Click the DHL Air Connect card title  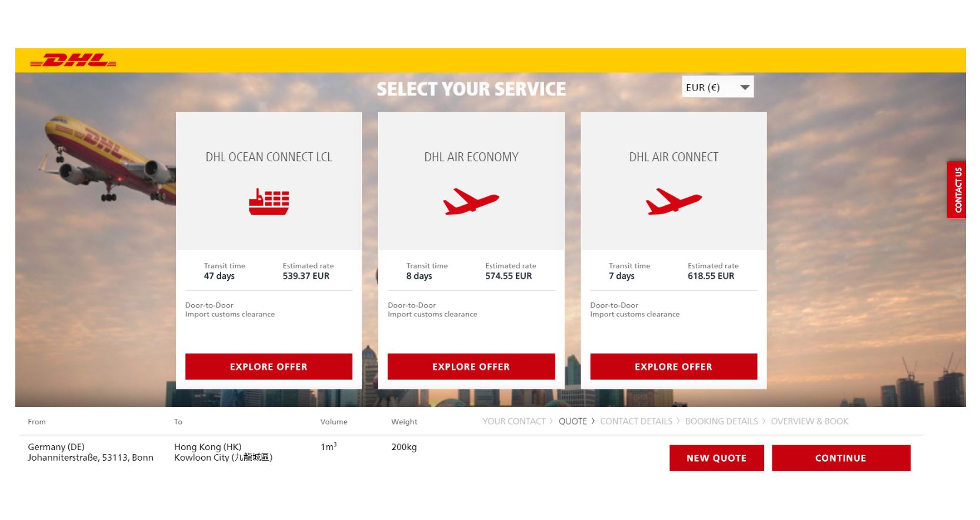coord(674,157)
